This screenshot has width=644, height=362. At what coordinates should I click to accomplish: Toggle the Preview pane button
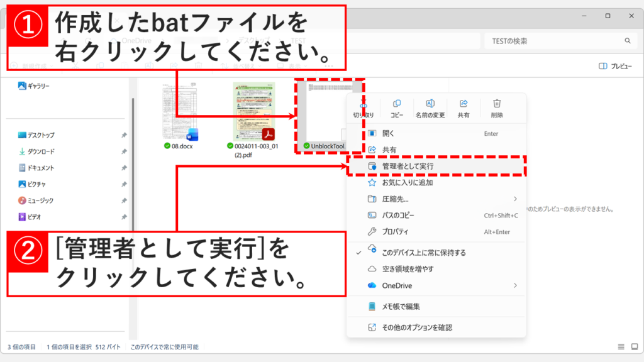[615, 66]
